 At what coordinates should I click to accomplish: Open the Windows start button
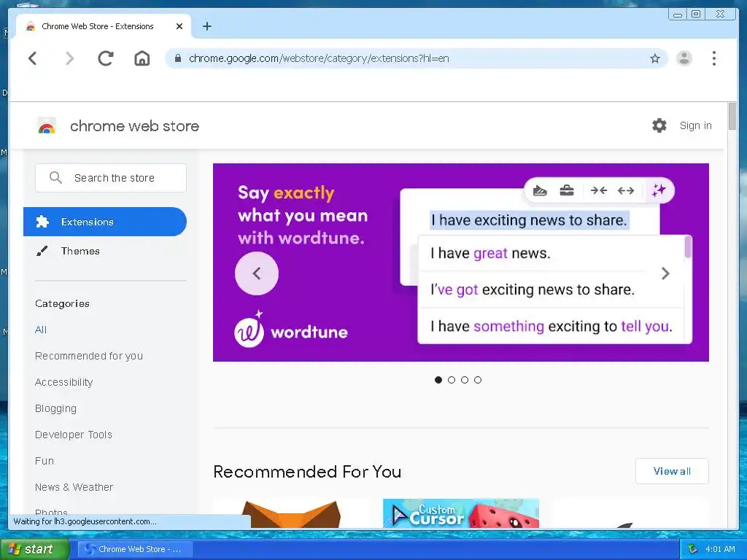[x=34, y=549]
